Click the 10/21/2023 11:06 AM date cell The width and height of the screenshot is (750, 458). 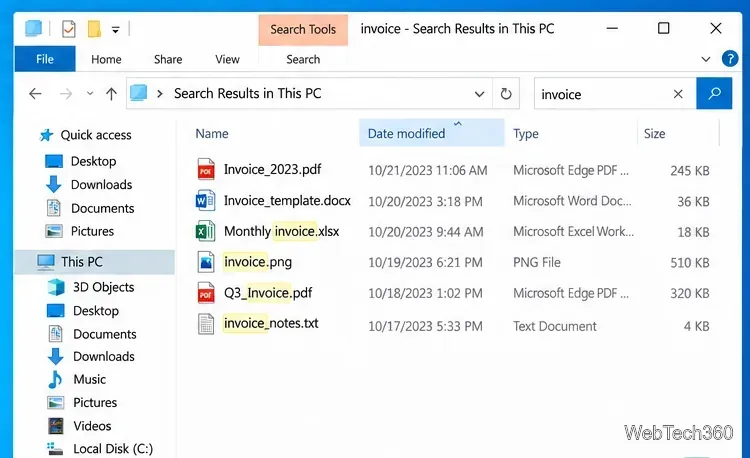point(428,170)
